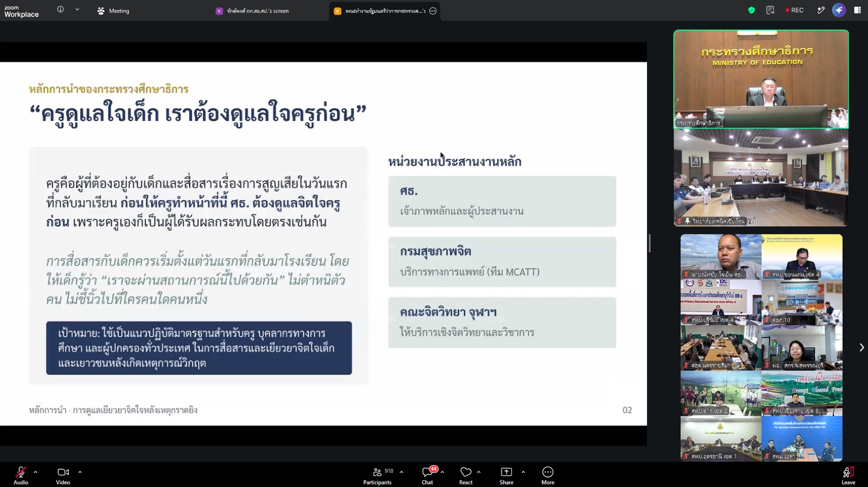Image resolution: width=868 pixels, height=487 pixels.
Task: Click the หน่วยงานประสานงานหลัก heading
Action: (455, 162)
